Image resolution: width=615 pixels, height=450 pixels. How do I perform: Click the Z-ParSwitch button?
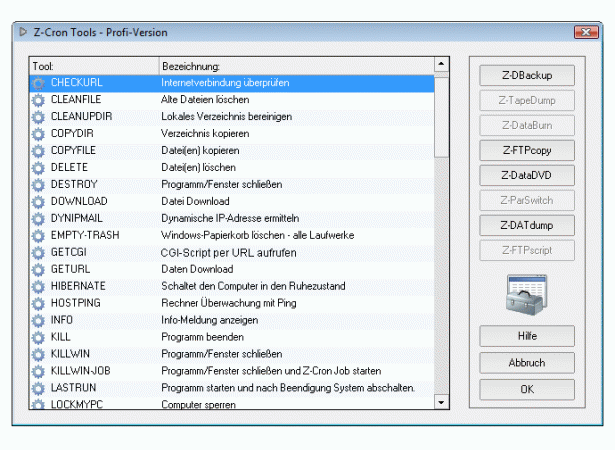click(x=527, y=200)
